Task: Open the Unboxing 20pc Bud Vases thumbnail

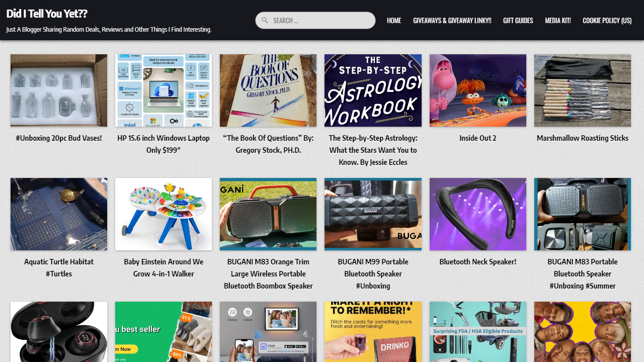Action: (59, 90)
